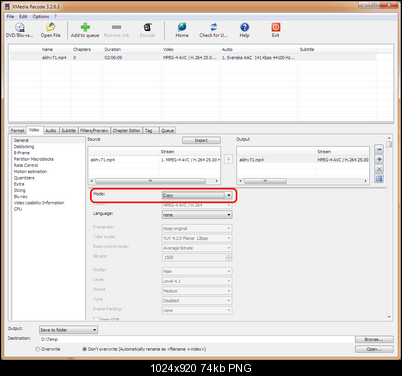This screenshot has width=402, height=376.
Task: Open the Preset dropdown showing Medium
Action: (x=197, y=291)
